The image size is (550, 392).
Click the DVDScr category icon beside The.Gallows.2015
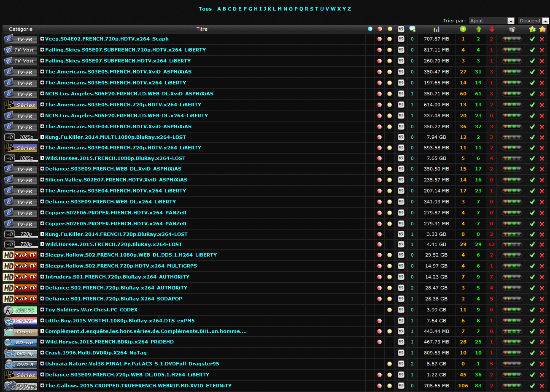(x=20, y=386)
